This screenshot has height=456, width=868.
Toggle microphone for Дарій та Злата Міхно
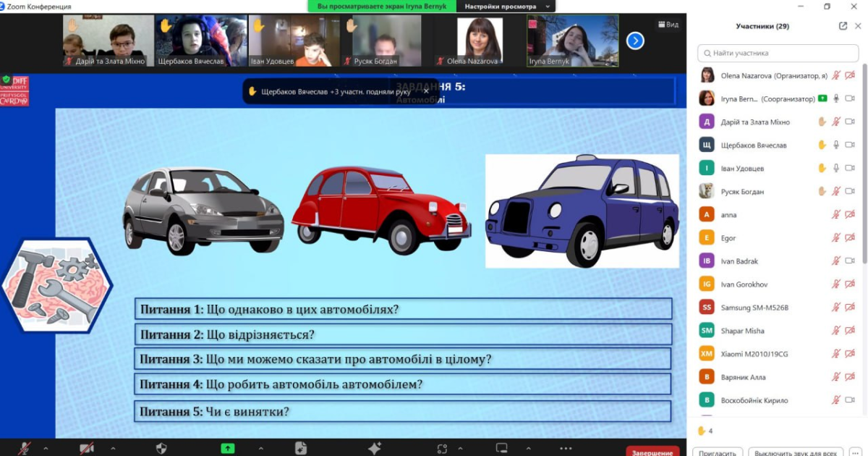click(x=836, y=122)
